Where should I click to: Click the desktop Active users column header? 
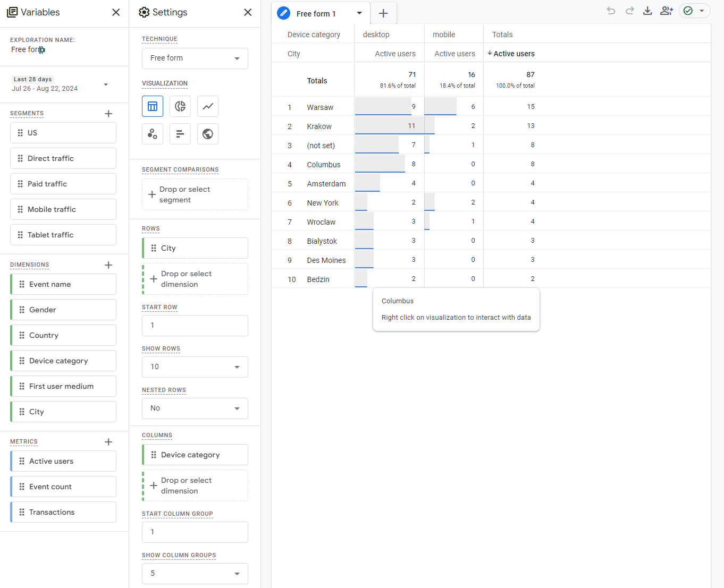395,54
